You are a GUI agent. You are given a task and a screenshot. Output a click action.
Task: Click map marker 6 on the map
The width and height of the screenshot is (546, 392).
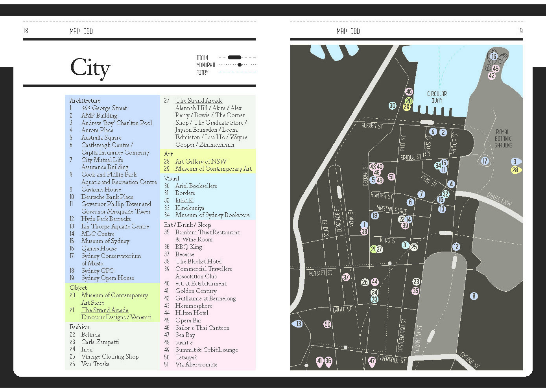pyautogui.click(x=410, y=202)
